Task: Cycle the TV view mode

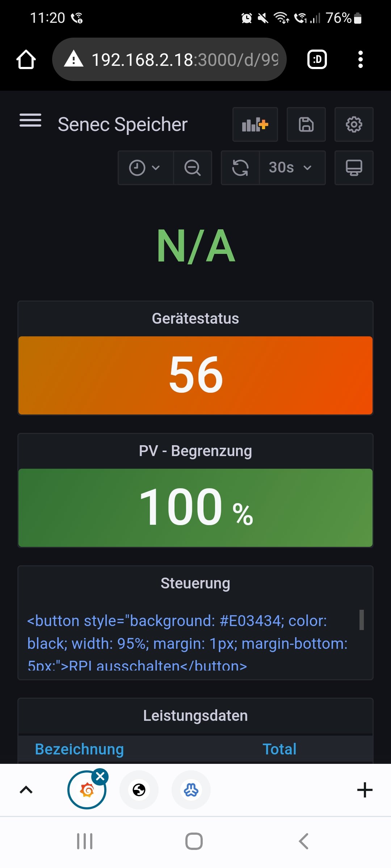Action: (x=354, y=168)
